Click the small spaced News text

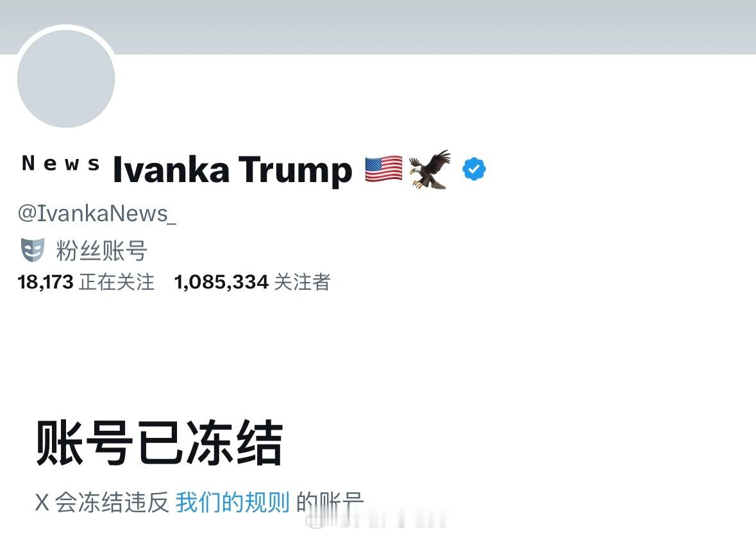click(x=61, y=163)
